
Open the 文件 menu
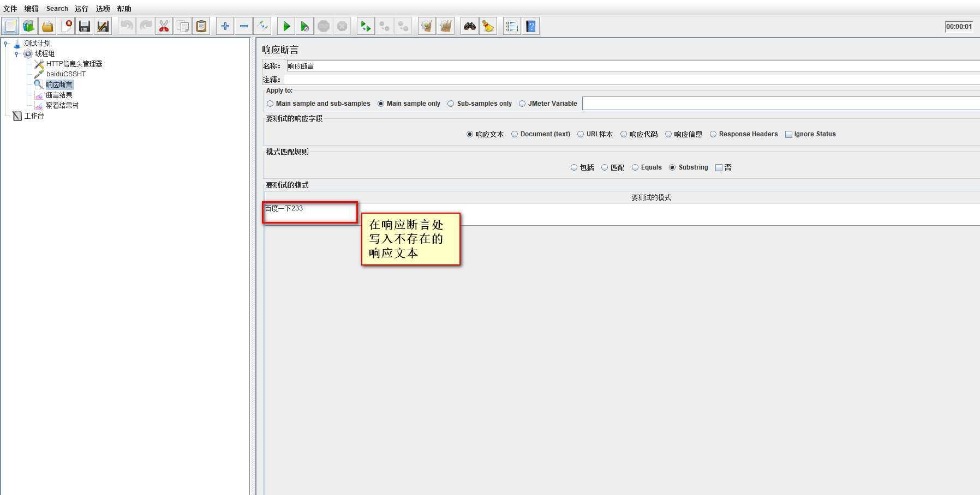[x=10, y=9]
